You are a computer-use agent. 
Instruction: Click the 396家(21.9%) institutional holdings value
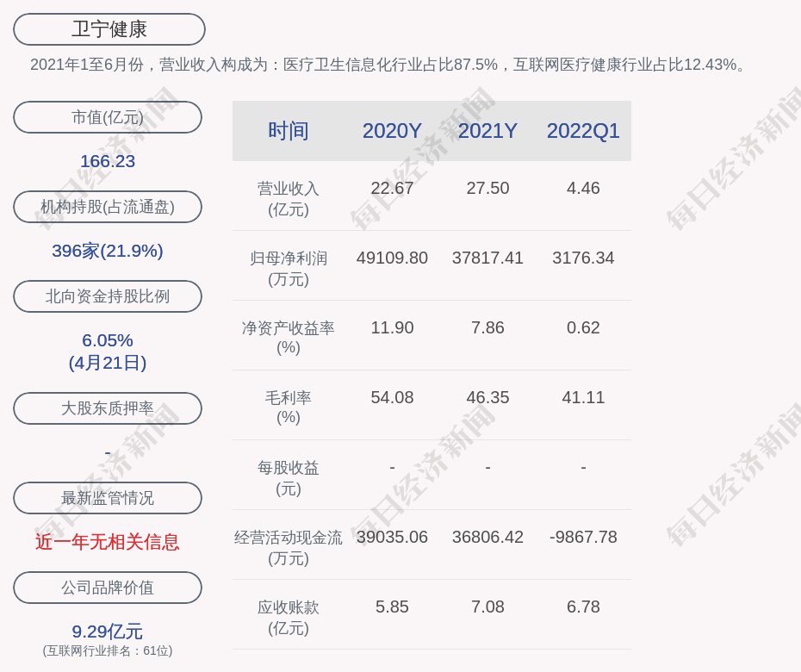pyautogui.click(x=108, y=251)
